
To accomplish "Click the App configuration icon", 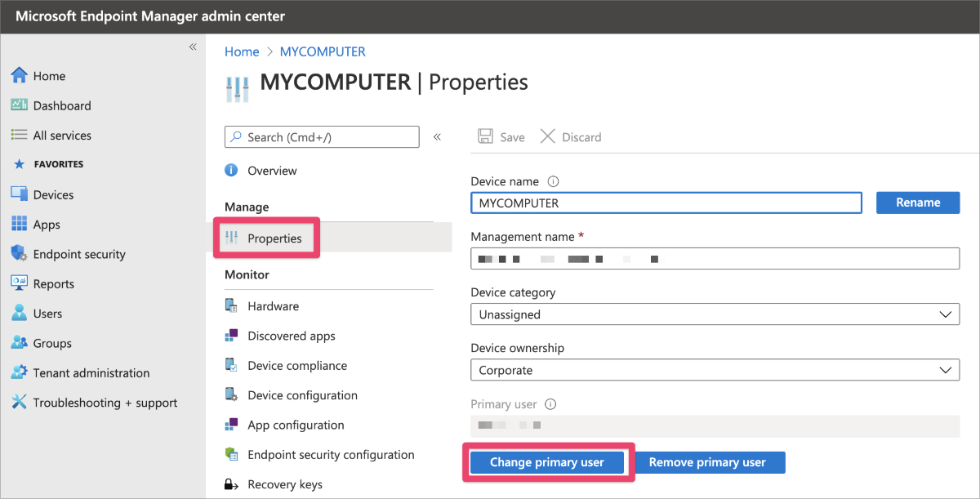I will coord(231,425).
